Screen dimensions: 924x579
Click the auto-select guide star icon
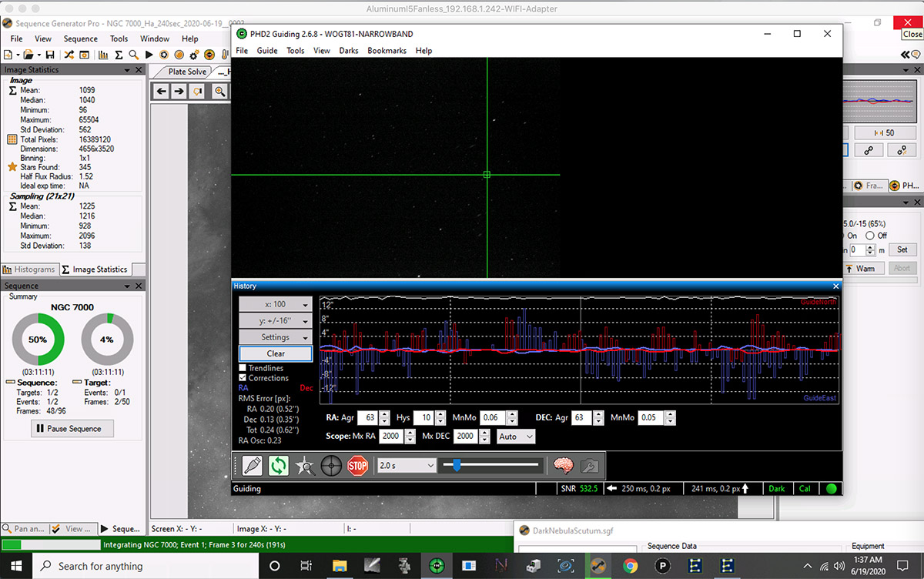[305, 466]
